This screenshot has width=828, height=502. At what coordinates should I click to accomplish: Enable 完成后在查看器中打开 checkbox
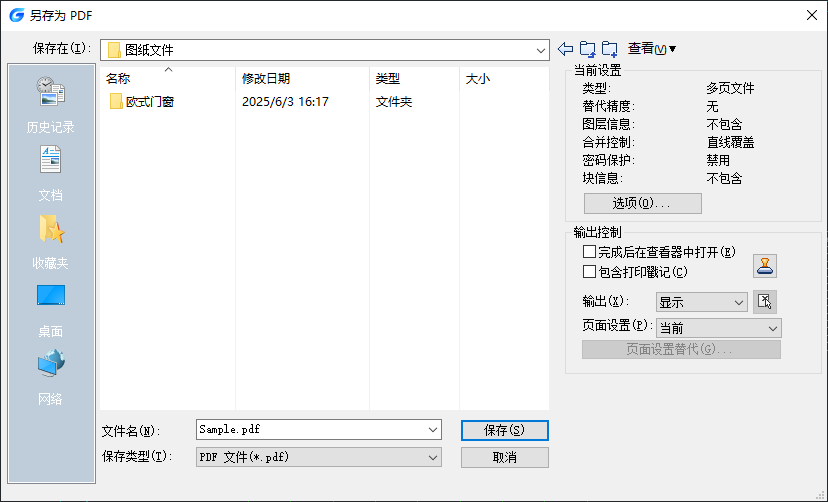(x=589, y=251)
